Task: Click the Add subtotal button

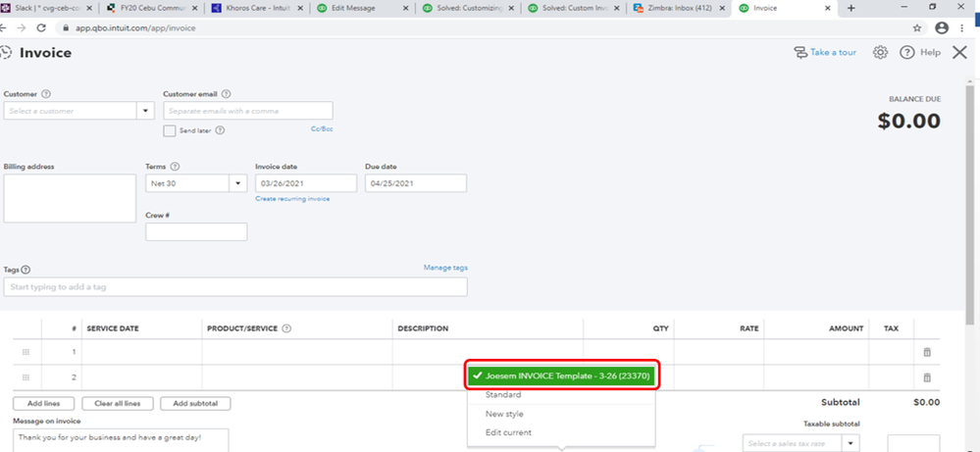Action: tap(195, 403)
